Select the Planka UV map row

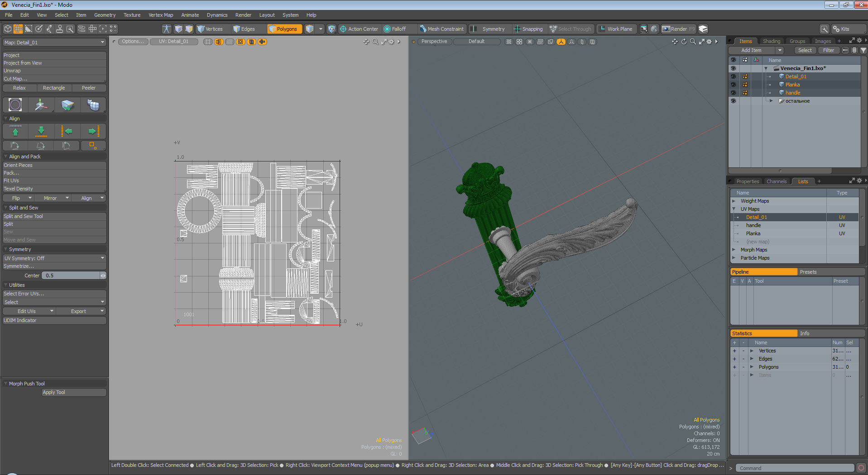click(x=795, y=233)
